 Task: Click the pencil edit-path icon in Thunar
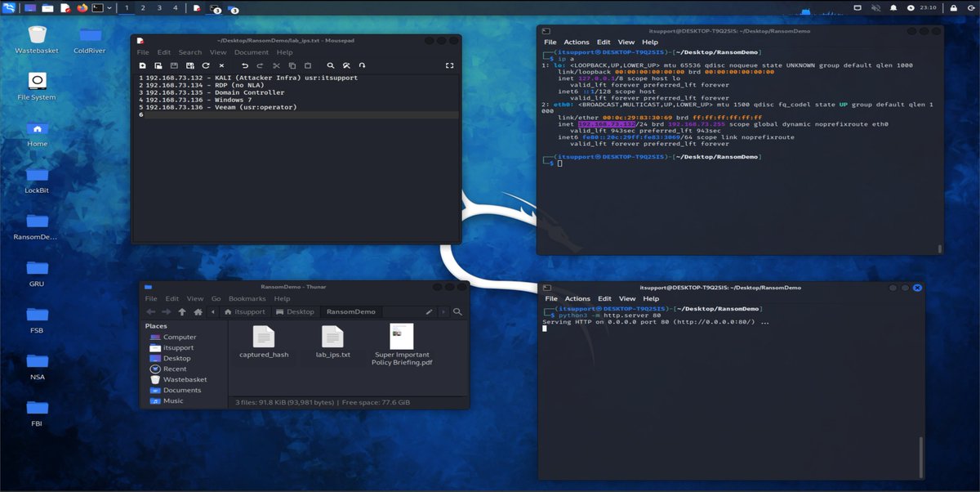point(430,312)
